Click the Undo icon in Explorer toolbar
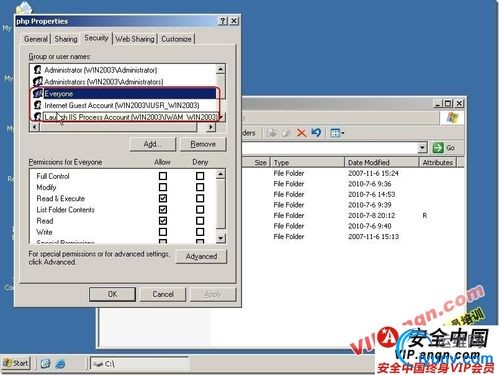 316,133
